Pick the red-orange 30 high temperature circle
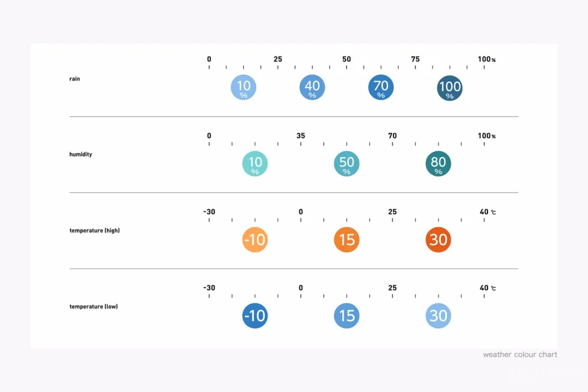This screenshot has height=392, width=588. (439, 240)
